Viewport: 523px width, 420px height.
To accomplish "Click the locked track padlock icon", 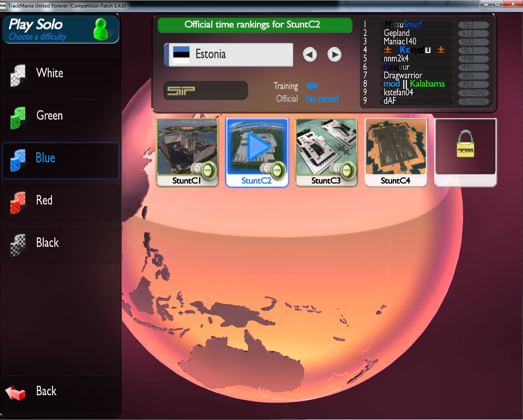I will click(465, 145).
